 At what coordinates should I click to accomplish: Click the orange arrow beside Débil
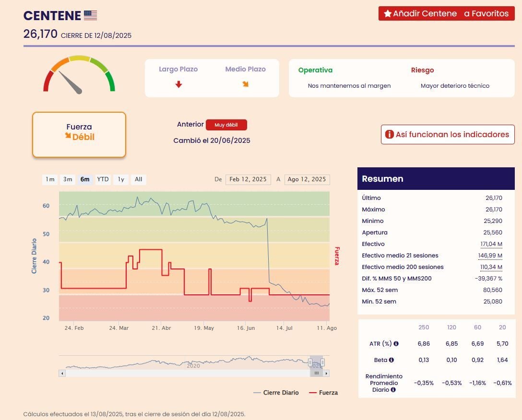(68, 136)
